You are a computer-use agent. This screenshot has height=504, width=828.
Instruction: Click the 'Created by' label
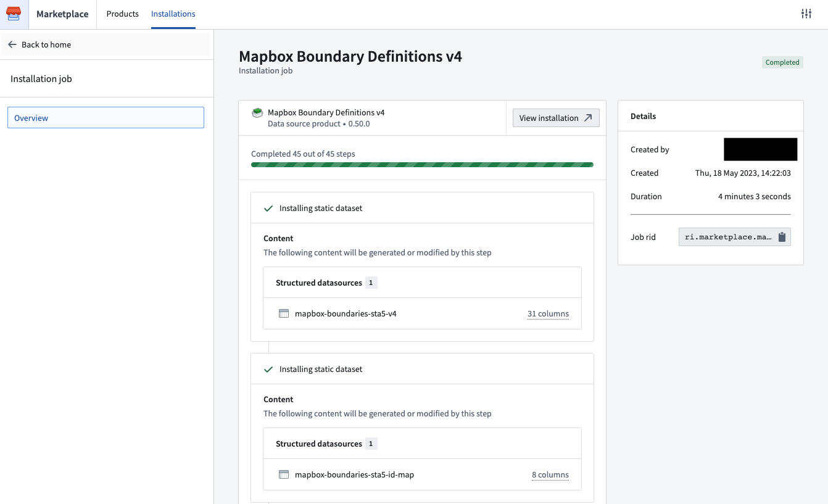pos(650,149)
